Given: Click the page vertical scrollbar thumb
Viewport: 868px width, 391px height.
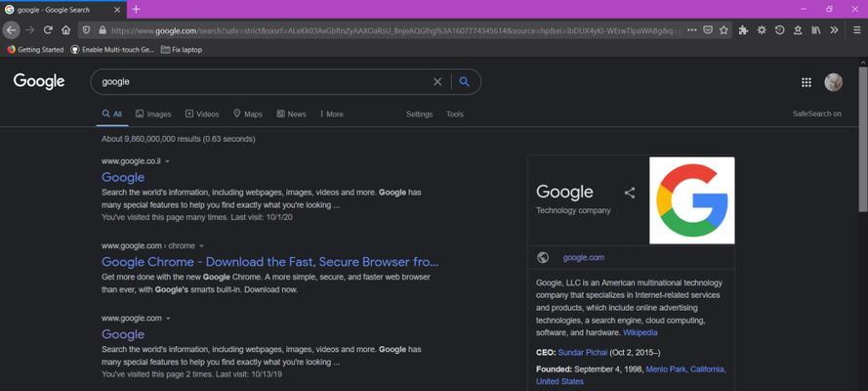Looking at the screenshot, I should point(862,139).
